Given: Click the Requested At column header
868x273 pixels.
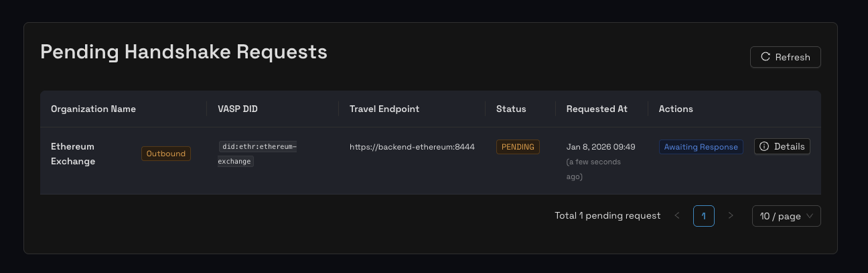Looking at the screenshot, I should point(597,109).
